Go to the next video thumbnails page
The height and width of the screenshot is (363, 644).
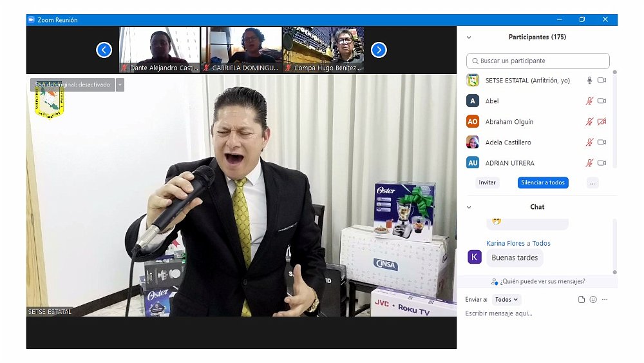tap(379, 50)
